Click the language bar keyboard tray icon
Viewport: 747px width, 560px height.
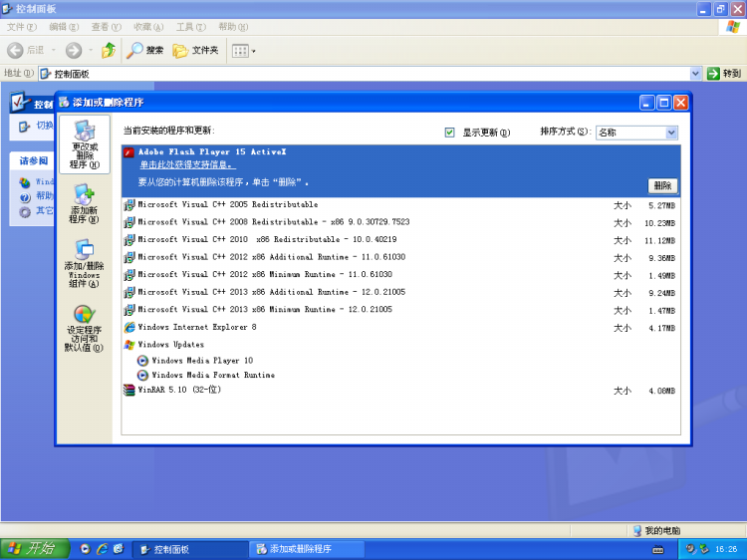click(x=658, y=549)
